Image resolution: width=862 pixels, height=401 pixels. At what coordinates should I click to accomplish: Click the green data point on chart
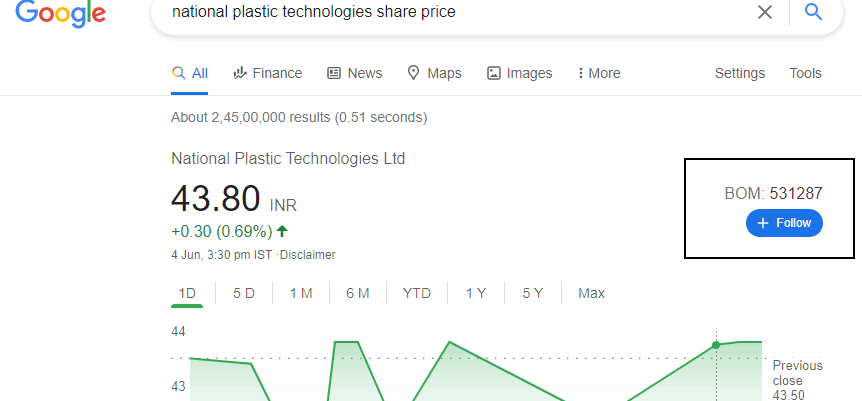pyautogui.click(x=716, y=345)
